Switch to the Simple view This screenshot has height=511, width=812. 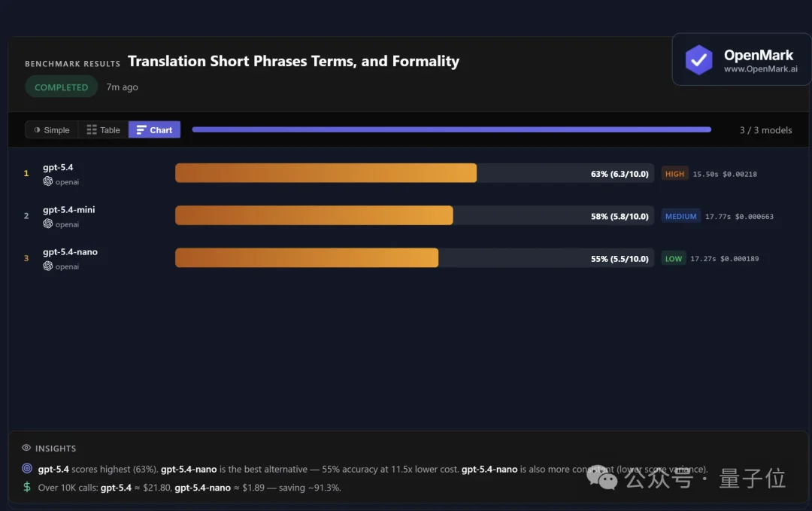click(52, 129)
